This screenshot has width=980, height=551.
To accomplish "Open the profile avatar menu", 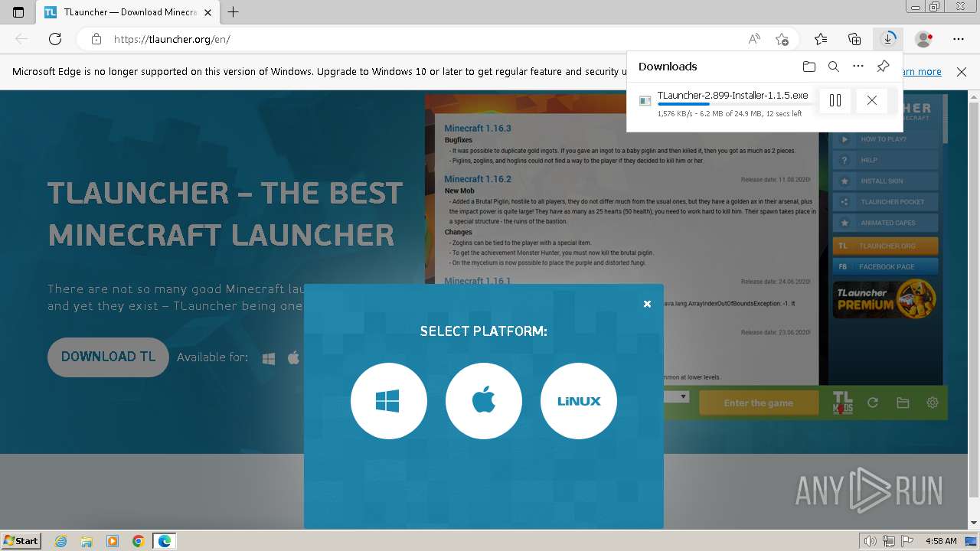I will click(x=924, y=39).
